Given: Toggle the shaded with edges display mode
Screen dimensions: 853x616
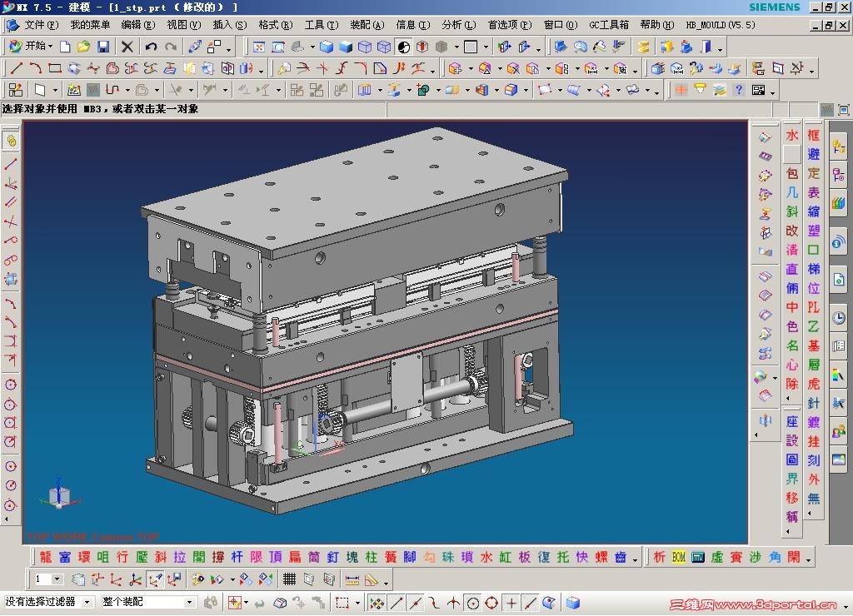Looking at the screenshot, I should point(326,47).
